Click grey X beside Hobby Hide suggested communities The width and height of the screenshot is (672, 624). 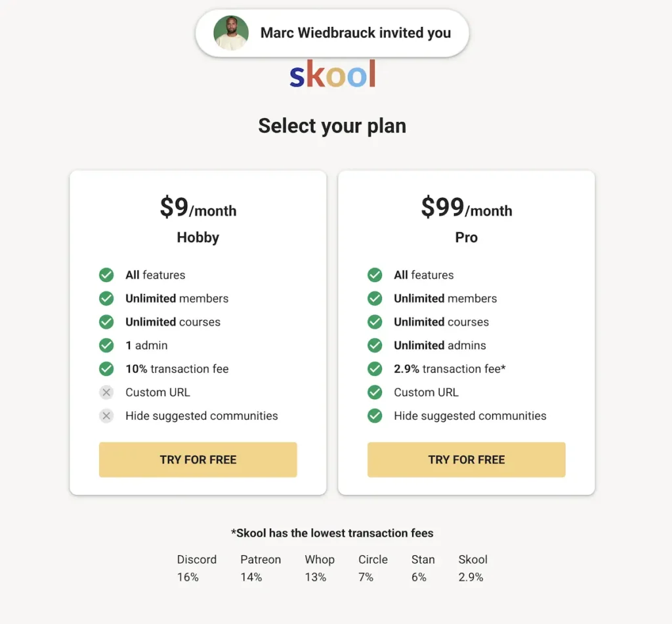point(106,416)
